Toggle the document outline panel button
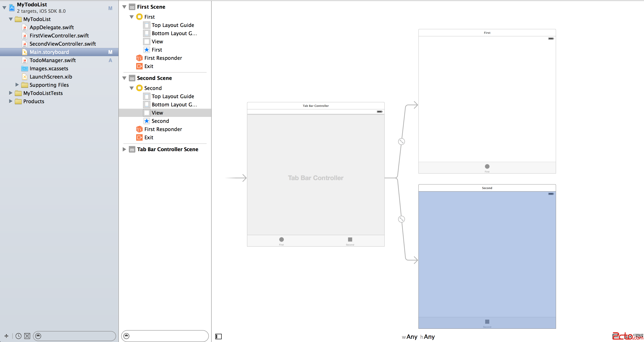Viewport: 644px width, 342px height. (218, 337)
